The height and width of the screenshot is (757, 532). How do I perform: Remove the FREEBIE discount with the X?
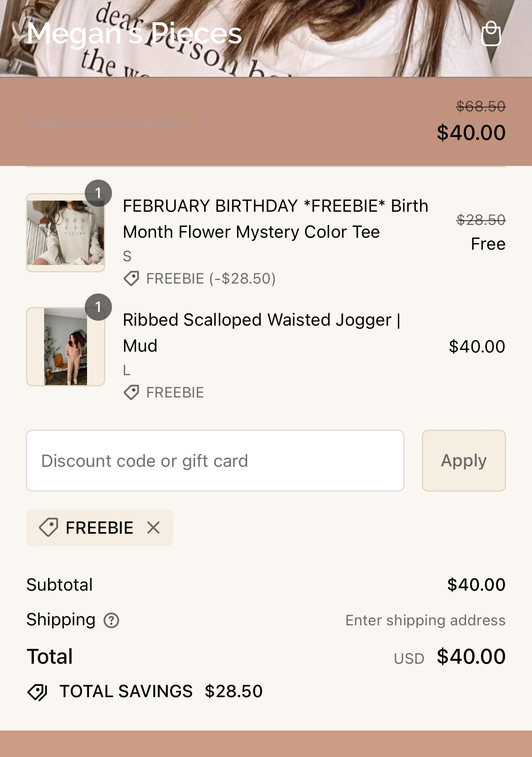coord(153,527)
